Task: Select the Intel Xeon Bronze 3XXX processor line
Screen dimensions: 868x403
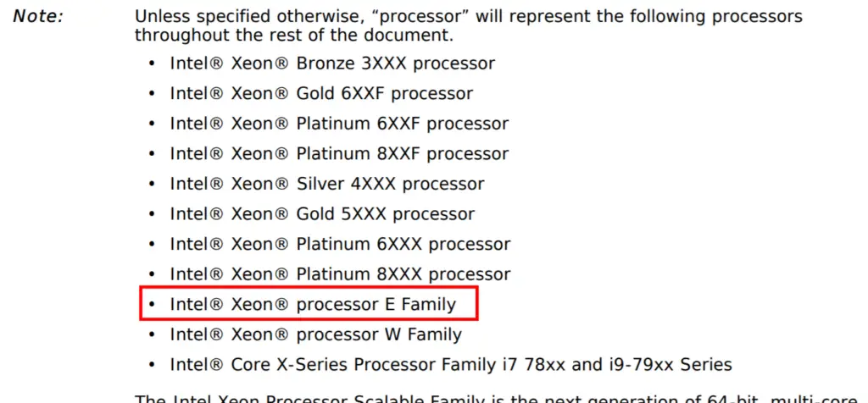Action: point(332,63)
